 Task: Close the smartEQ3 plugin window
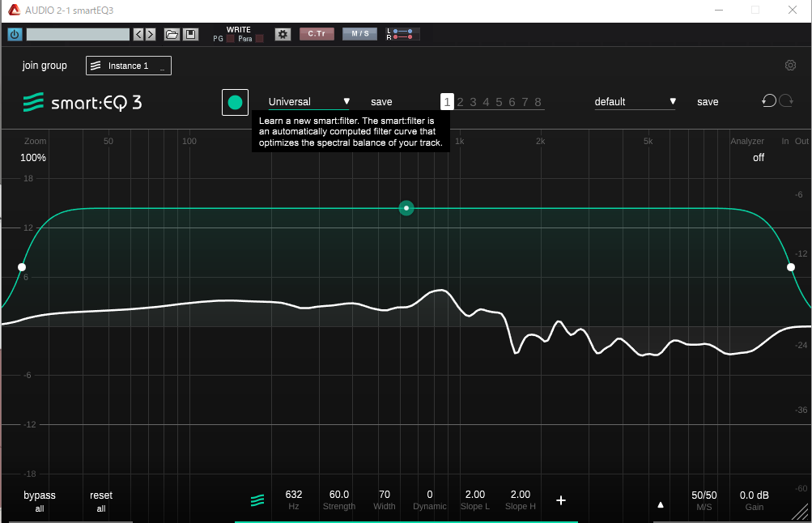(x=793, y=10)
